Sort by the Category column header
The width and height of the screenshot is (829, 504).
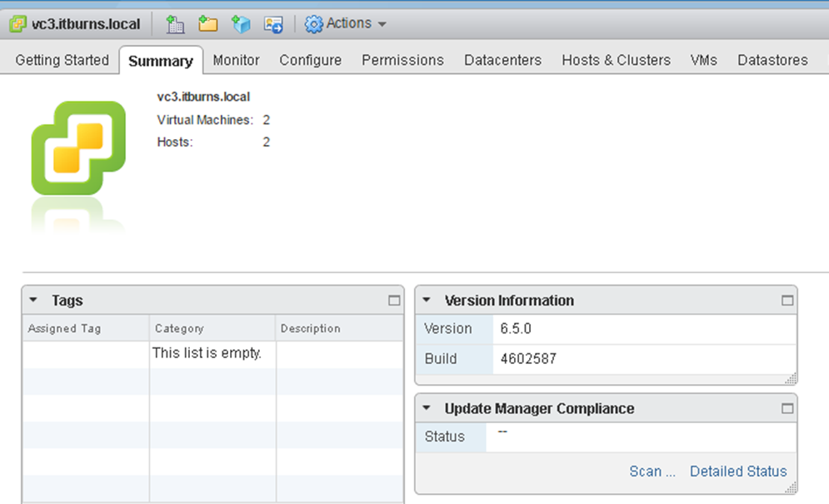(x=212, y=328)
